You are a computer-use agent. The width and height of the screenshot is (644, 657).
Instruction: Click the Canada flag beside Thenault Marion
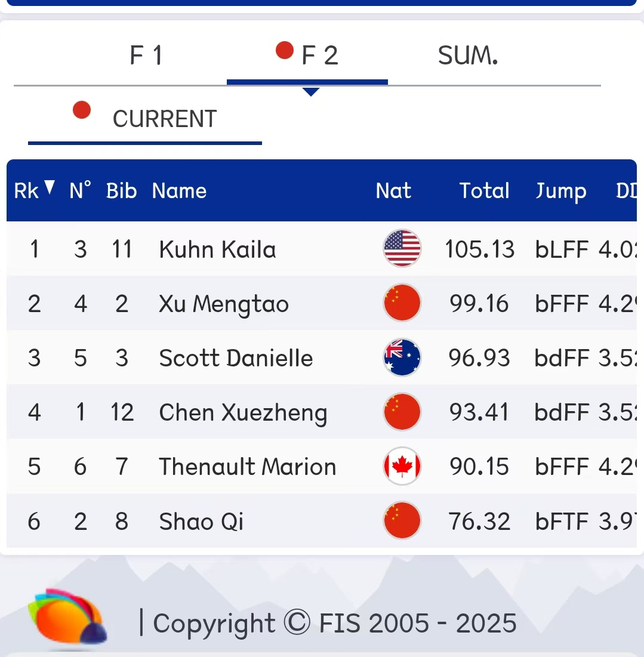click(402, 467)
